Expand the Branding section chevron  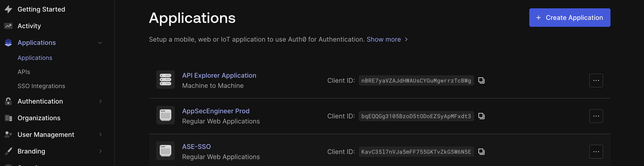coord(100,151)
